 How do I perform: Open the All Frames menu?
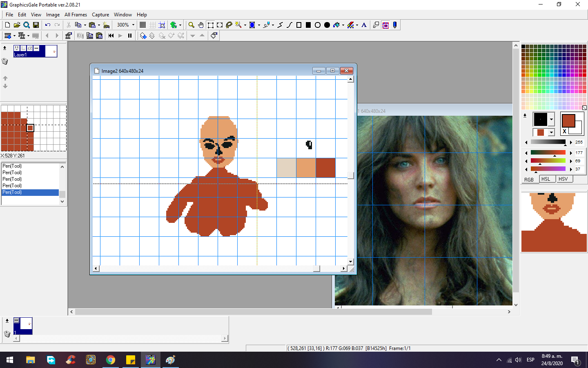pyautogui.click(x=76, y=15)
